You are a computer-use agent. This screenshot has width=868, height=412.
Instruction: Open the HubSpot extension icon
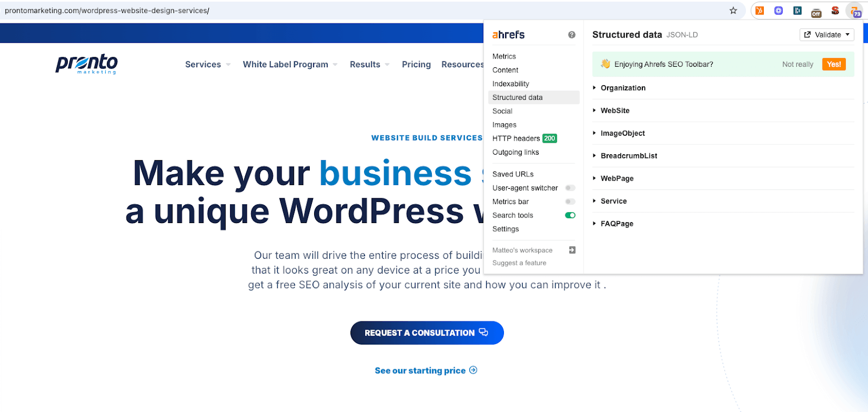coord(759,10)
